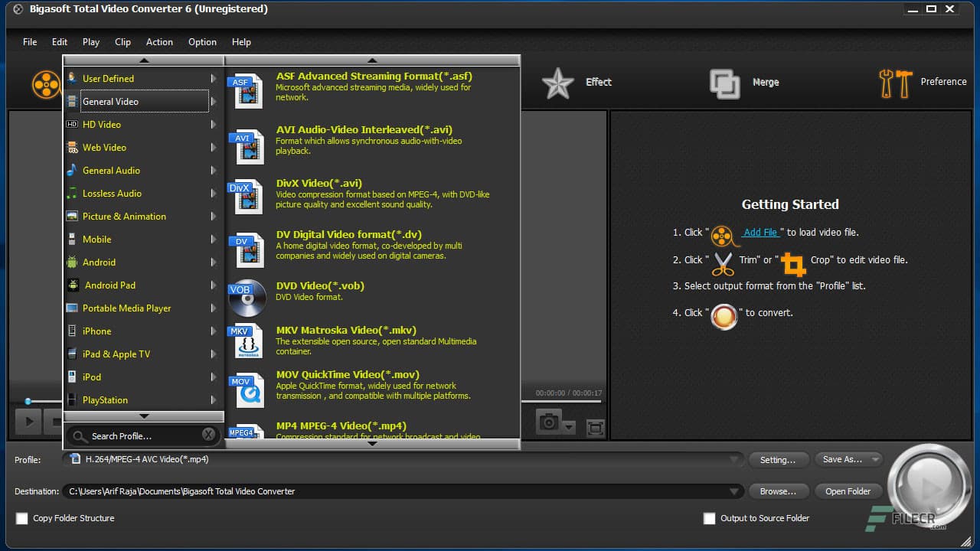
Task: Open the Destination path dropdown
Action: (734, 491)
